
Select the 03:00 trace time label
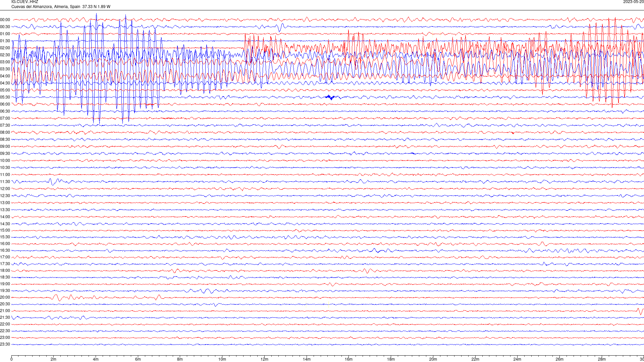(5, 62)
